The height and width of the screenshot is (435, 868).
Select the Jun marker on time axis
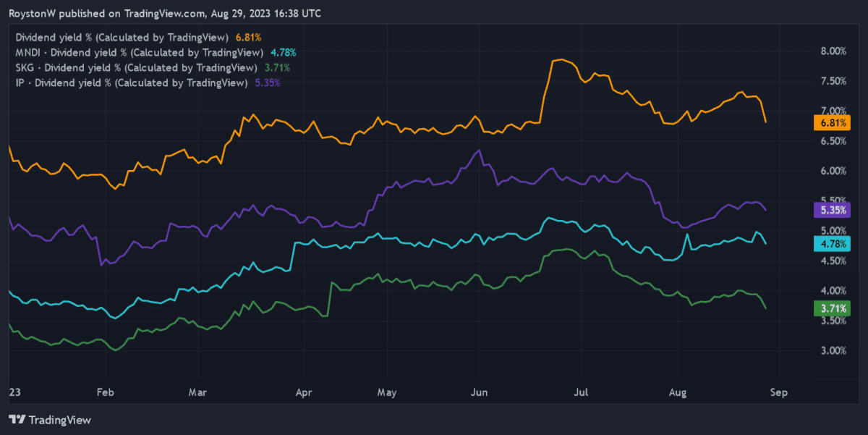point(480,392)
